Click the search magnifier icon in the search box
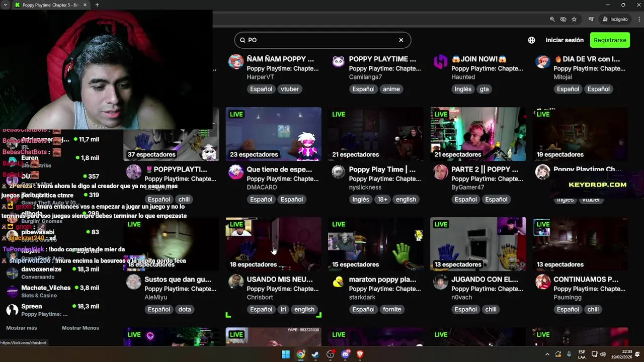 [x=243, y=40]
